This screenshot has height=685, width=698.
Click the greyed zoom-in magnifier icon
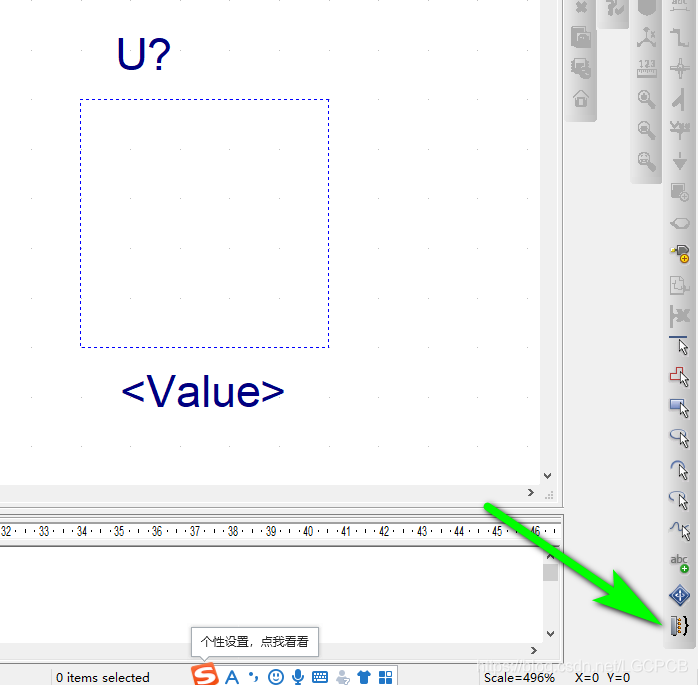tap(646, 99)
